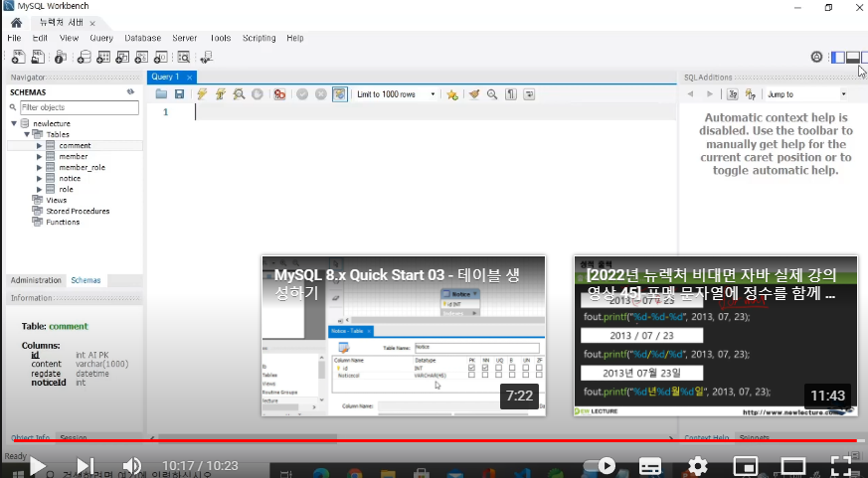Click the create new schema icon
The width and height of the screenshot is (868, 478).
coord(84,57)
